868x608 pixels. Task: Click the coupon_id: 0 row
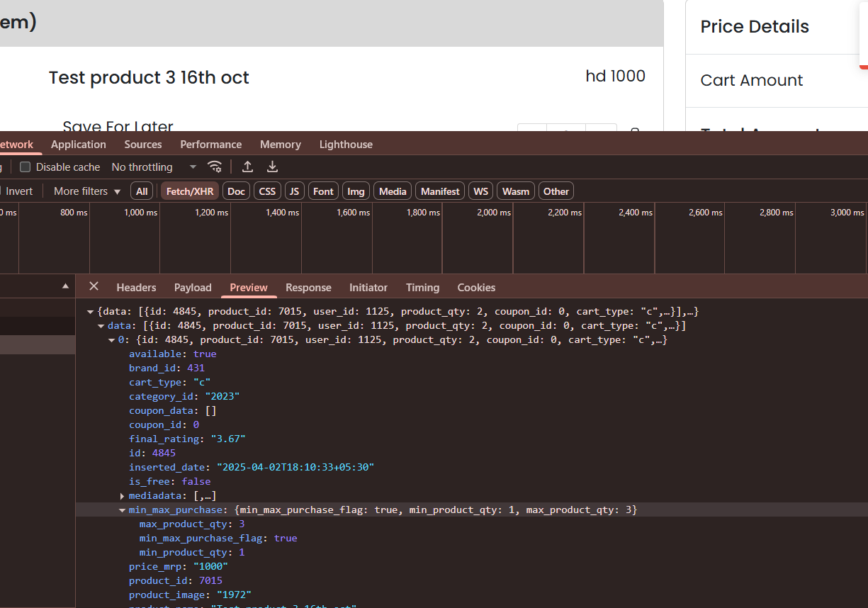(x=164, y=425)
